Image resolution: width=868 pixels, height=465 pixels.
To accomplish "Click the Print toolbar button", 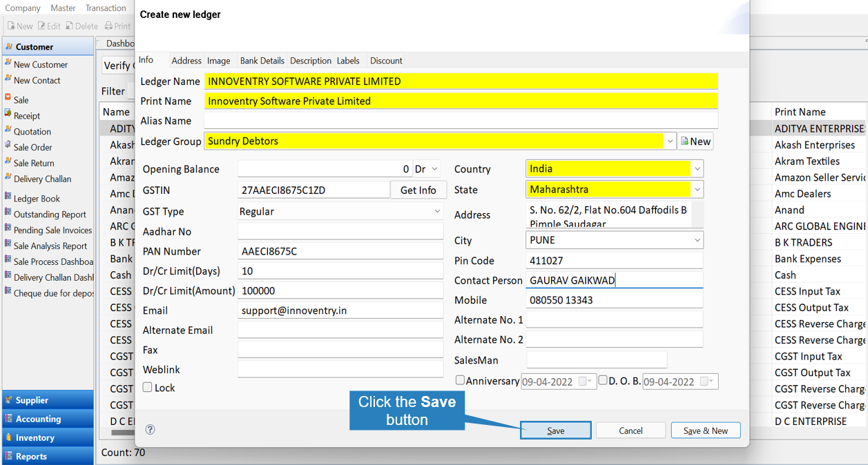I will [117, 26].
